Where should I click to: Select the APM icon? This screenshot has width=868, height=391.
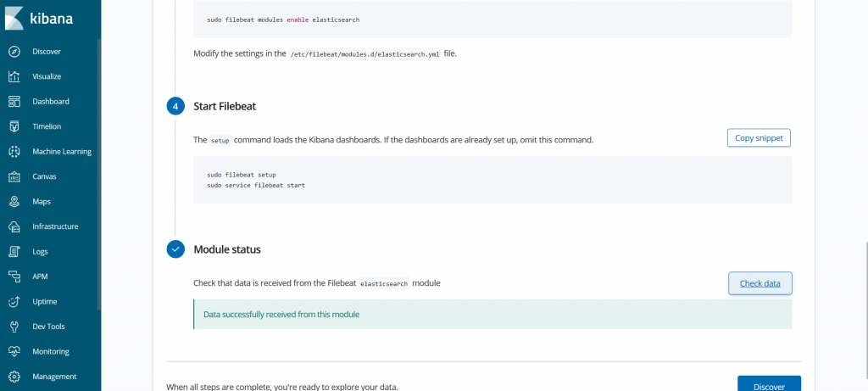(14, 276)
